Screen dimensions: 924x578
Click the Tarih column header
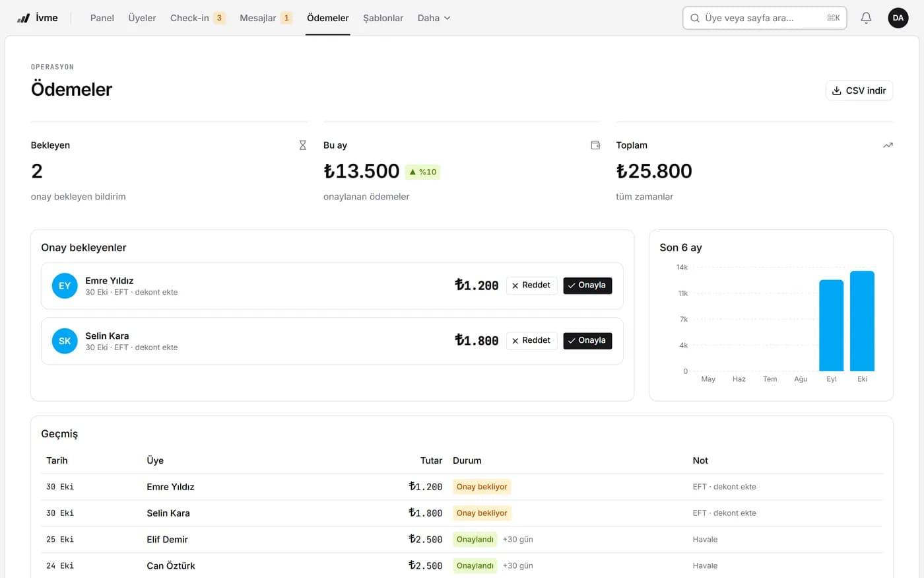[x=57, y=460]
